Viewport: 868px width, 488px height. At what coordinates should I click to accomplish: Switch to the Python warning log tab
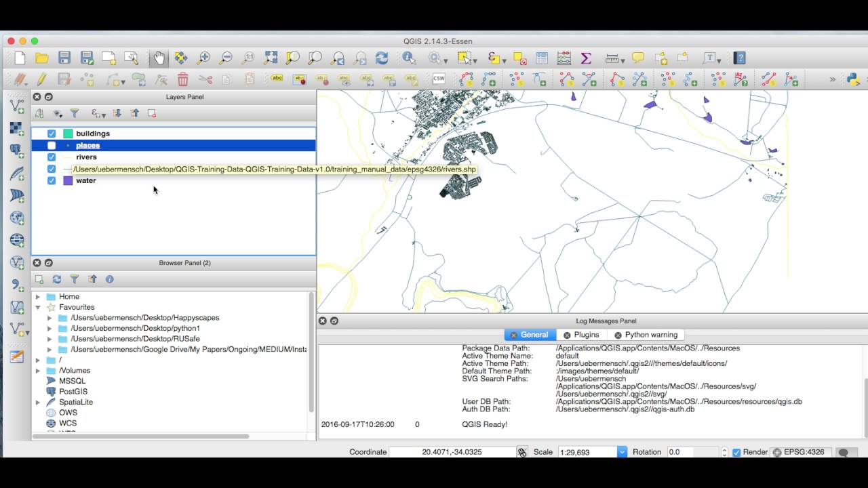click(x=646, y=335)
